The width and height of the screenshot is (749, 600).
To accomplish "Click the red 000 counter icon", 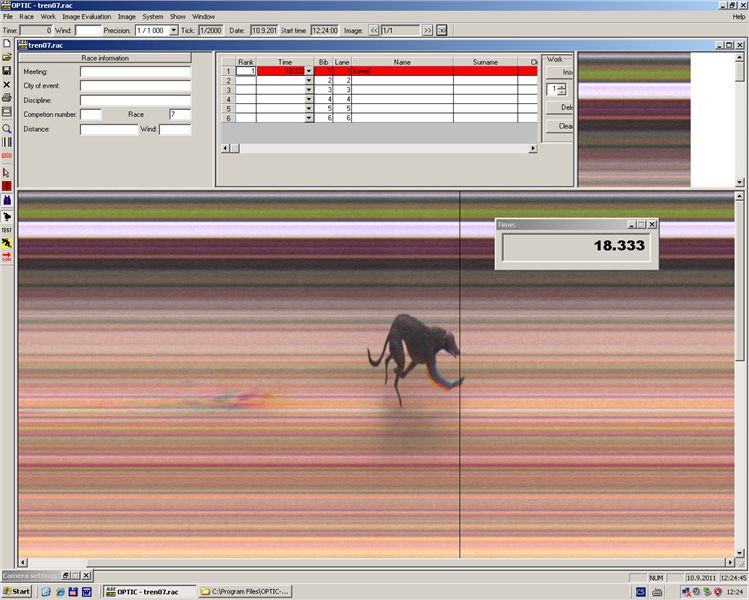I will (x=7, y=156).
